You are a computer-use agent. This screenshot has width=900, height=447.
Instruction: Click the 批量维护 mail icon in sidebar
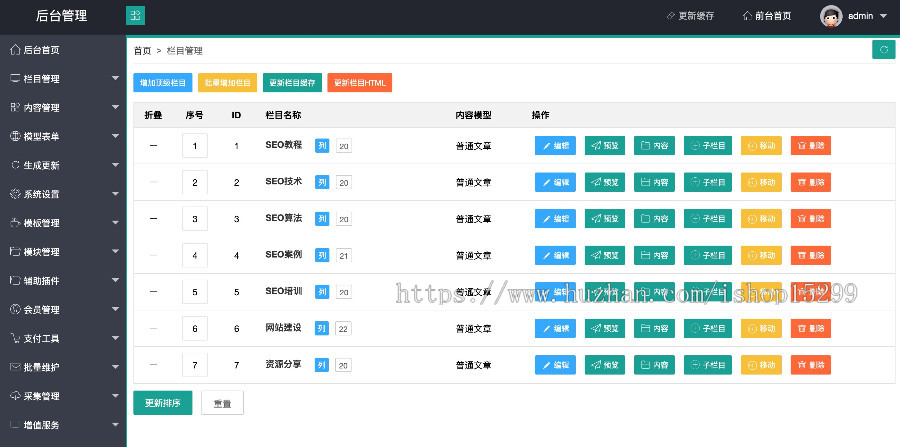point(15,367)
